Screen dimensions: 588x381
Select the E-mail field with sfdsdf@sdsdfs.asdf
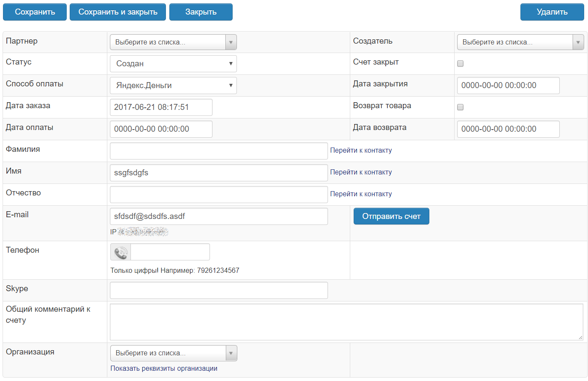click(x=219, y=216)
